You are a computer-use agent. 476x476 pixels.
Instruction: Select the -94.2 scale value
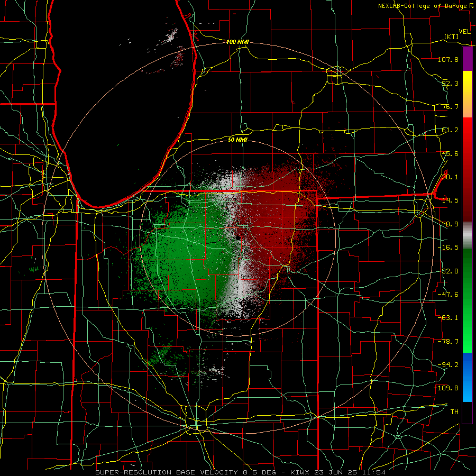[x=448, y=365]
